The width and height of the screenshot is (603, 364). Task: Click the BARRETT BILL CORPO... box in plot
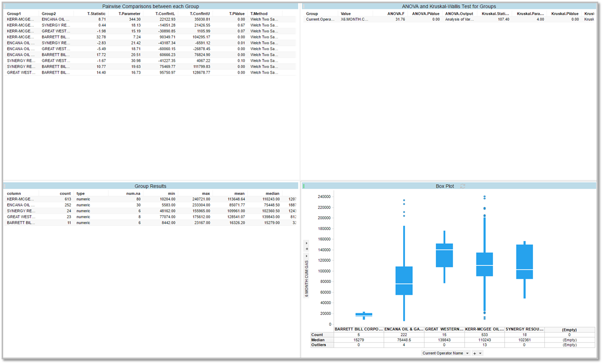tap(364, 315)
